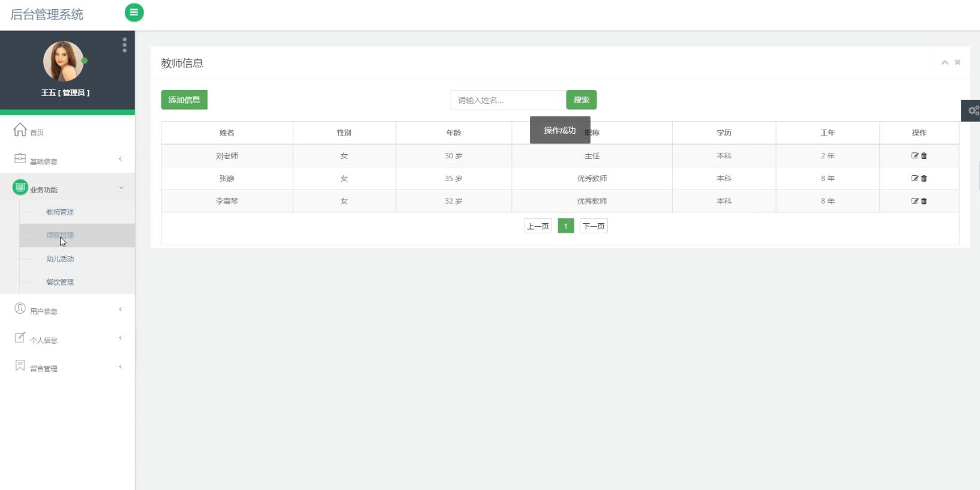980x490 pixels.
Task: Collapse the 教师信息 panel with the chevron
Action: pyautogui.click(x=945, y=62)
